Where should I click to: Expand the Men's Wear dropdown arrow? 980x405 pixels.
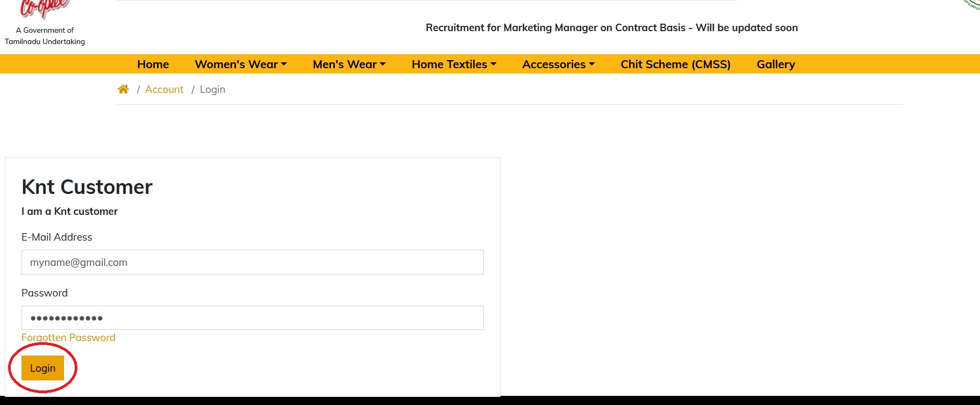383,64
